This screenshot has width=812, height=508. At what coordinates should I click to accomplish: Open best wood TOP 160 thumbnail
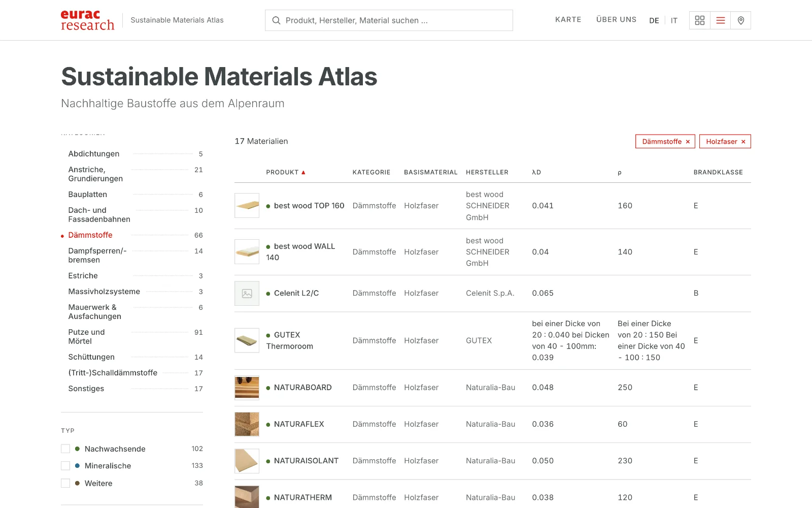click(x=247, y=206)
